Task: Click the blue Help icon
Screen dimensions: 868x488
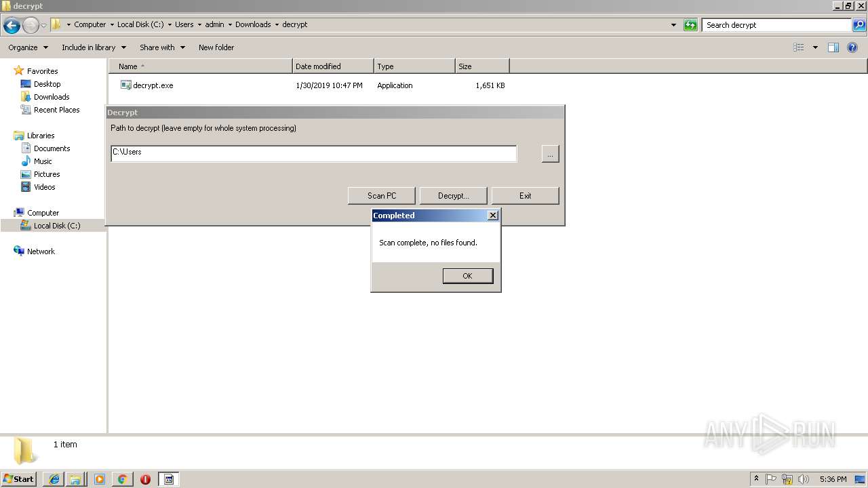Action: [852, 47]
